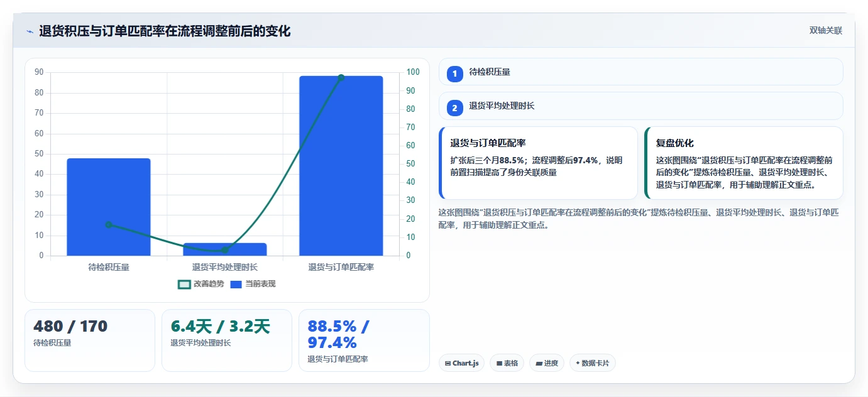Click the 退货平均处理时长 short bar
The image size is (868, 397).
pos(225,249)
